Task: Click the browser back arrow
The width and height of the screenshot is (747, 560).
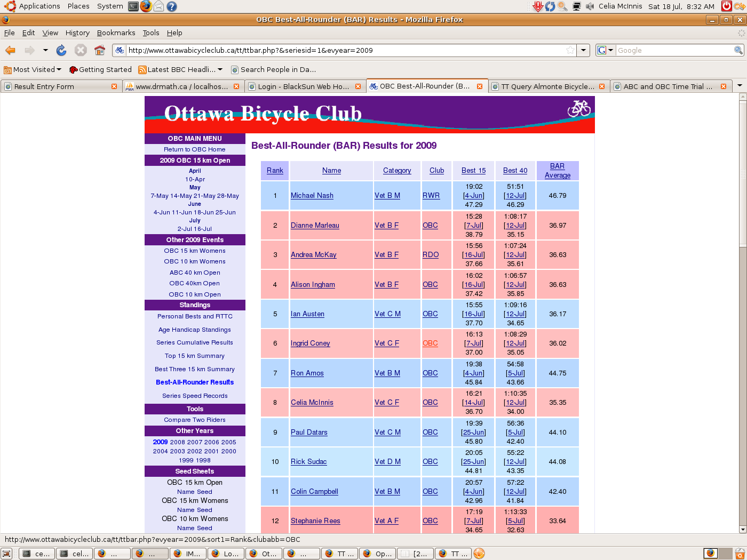Action: point(11,50)
